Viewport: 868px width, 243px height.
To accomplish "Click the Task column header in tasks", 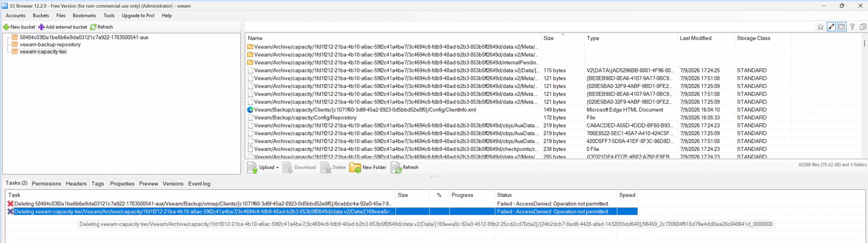I will click(200, 195).
